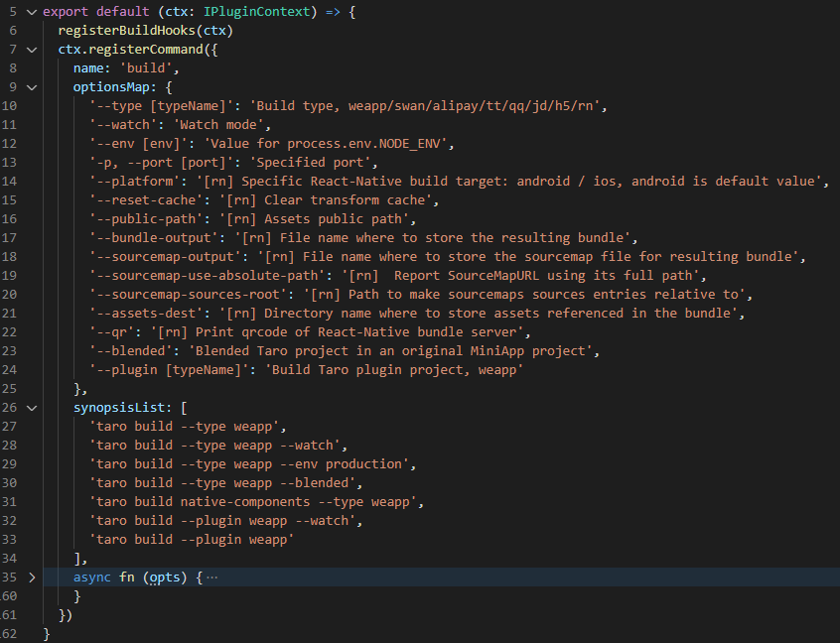Image resolution: width=840 pixels, height=643 pixels.
Task: Click the '--sourcemap-output' option key
Action: pos(165,256)
